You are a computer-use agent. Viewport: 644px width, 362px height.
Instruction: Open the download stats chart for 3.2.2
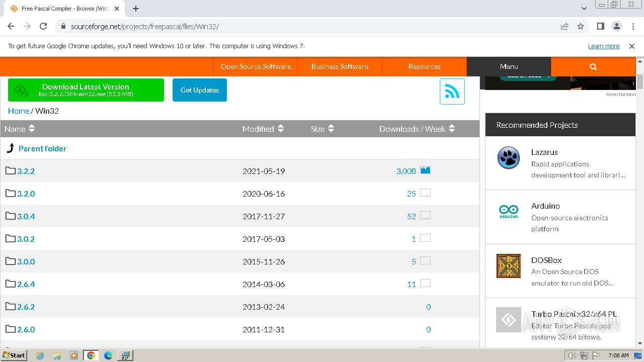click(x=425, y=170)
